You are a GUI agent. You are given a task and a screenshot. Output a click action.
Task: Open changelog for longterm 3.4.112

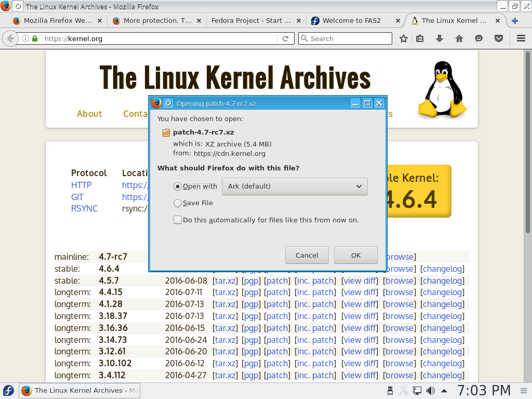443,375
